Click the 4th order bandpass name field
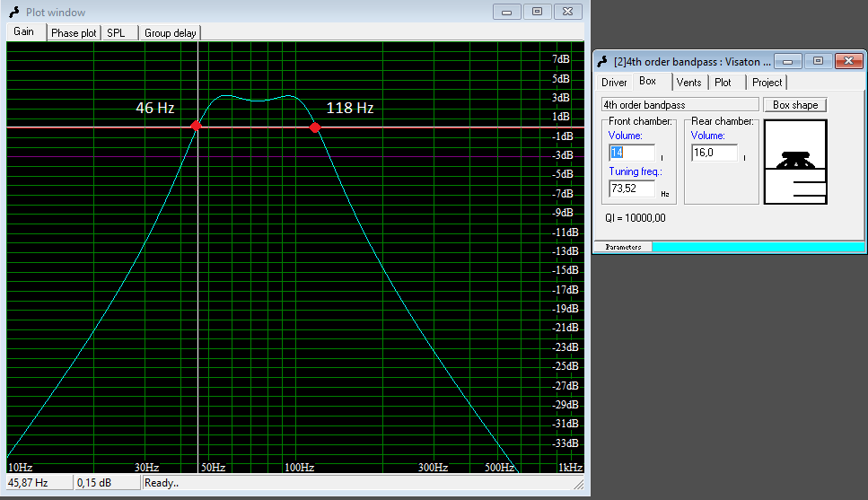Viewport: 868px width, 500px height. pyautogui.click(x=679, y=105)
